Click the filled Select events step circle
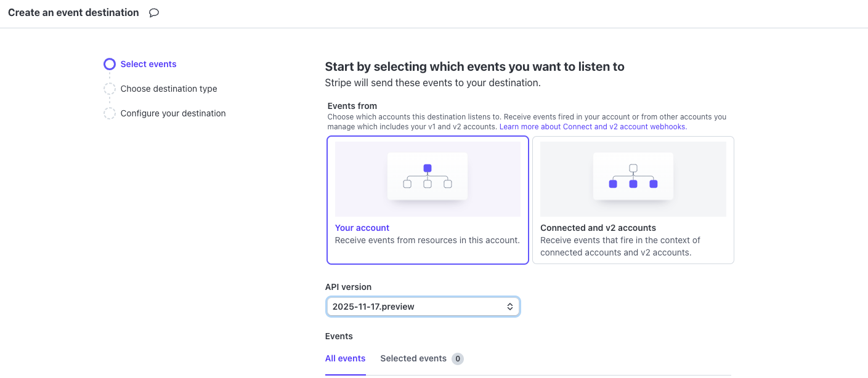 tap(109, 63)
